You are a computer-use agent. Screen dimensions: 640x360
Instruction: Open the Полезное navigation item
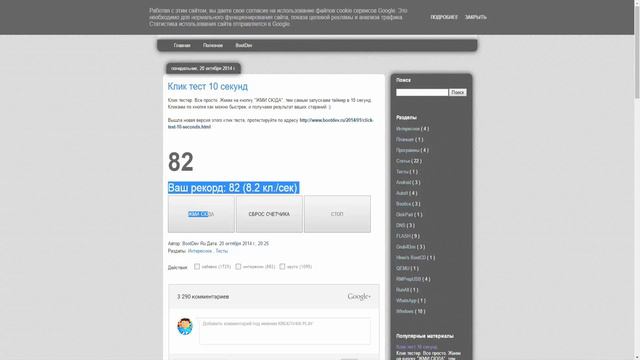pyautogui.click(x=213, y=45)
